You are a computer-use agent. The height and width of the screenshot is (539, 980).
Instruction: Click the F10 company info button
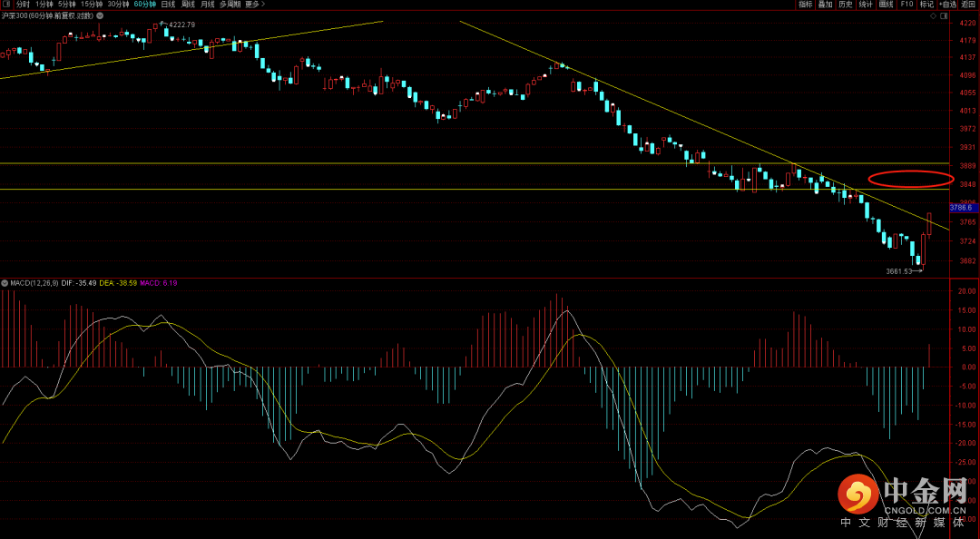[x=906, y=5]
